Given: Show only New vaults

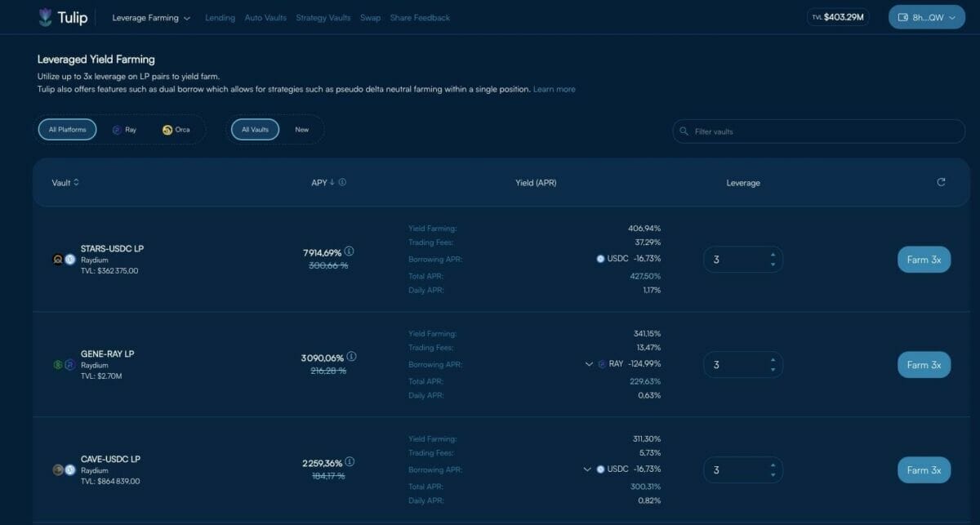Looking at the screenshot, I should click(301, 130).
